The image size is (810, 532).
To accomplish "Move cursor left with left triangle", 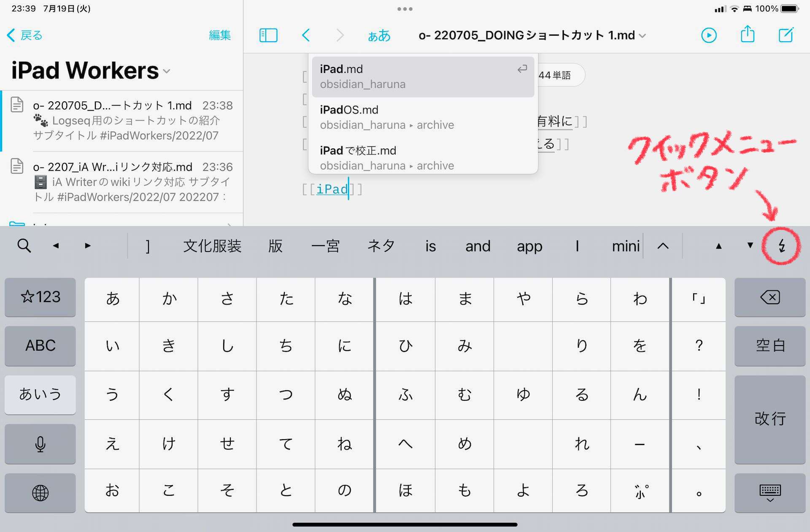I will 56,246.
